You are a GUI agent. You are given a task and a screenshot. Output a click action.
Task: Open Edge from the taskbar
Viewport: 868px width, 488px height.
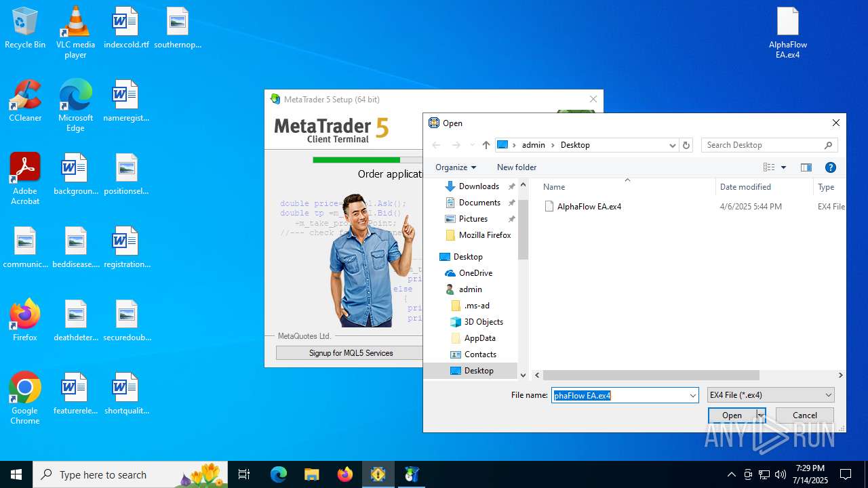click(279, 474)
